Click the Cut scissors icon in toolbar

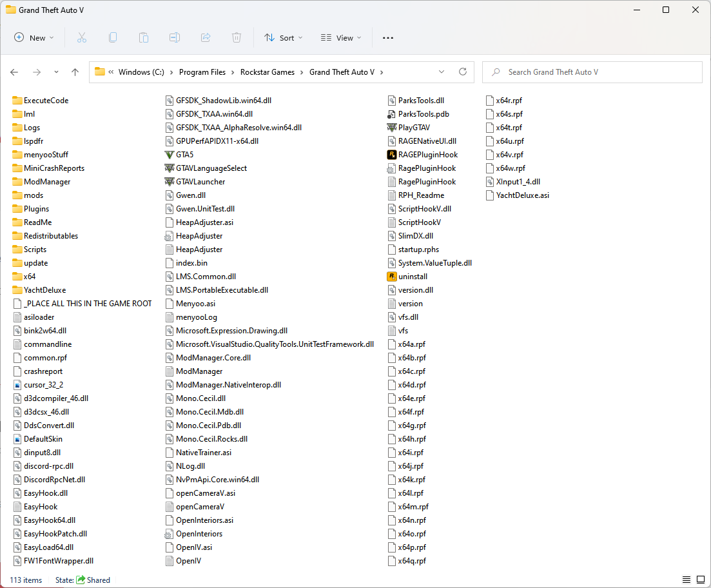[x=82, y=38]
